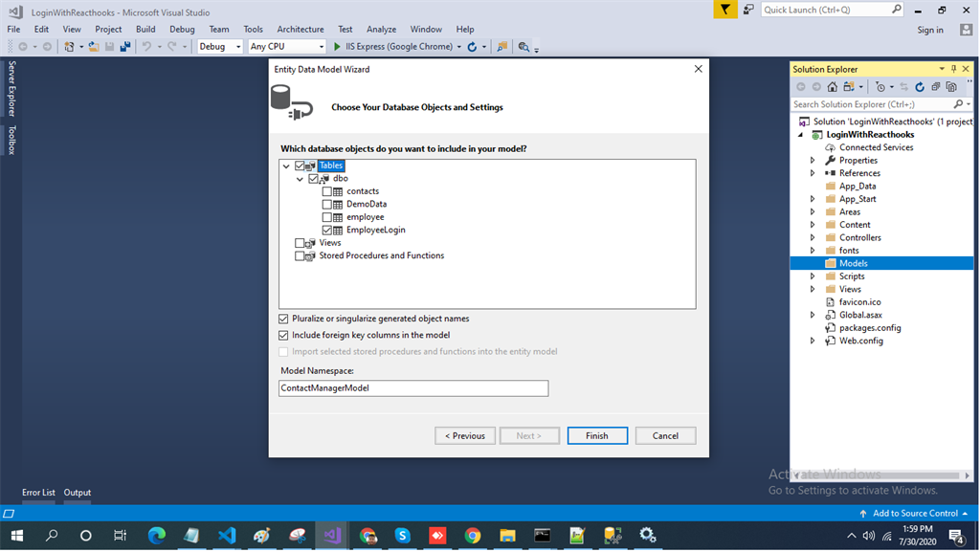Open Windows Start menu
This screenshot has width=980, height=552.
tap(17, 535)
